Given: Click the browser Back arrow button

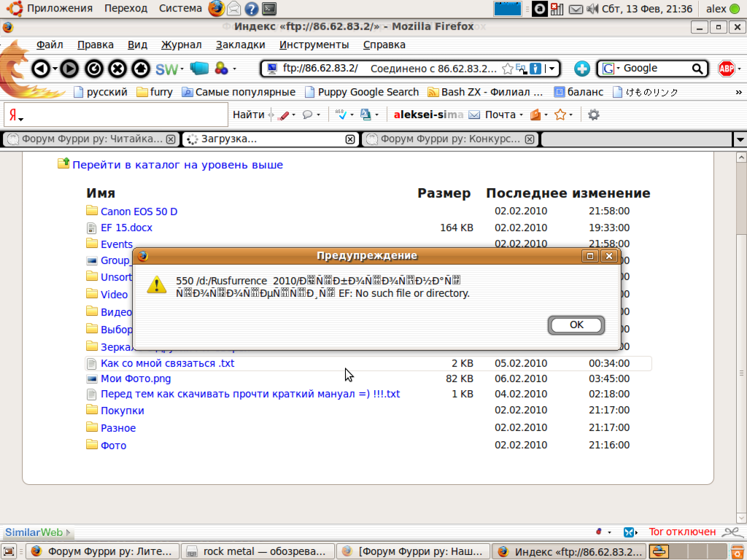Looking at the screenshot, I should [40, 69].
